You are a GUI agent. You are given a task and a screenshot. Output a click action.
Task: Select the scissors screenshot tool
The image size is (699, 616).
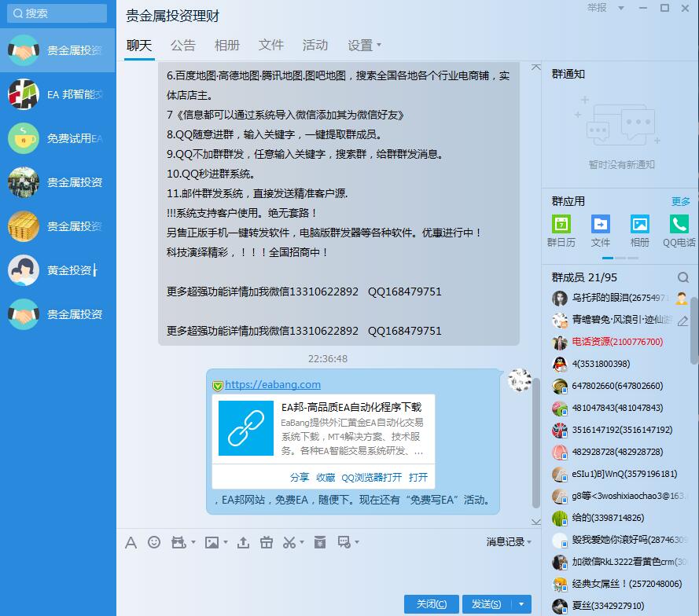coord(289,542)
